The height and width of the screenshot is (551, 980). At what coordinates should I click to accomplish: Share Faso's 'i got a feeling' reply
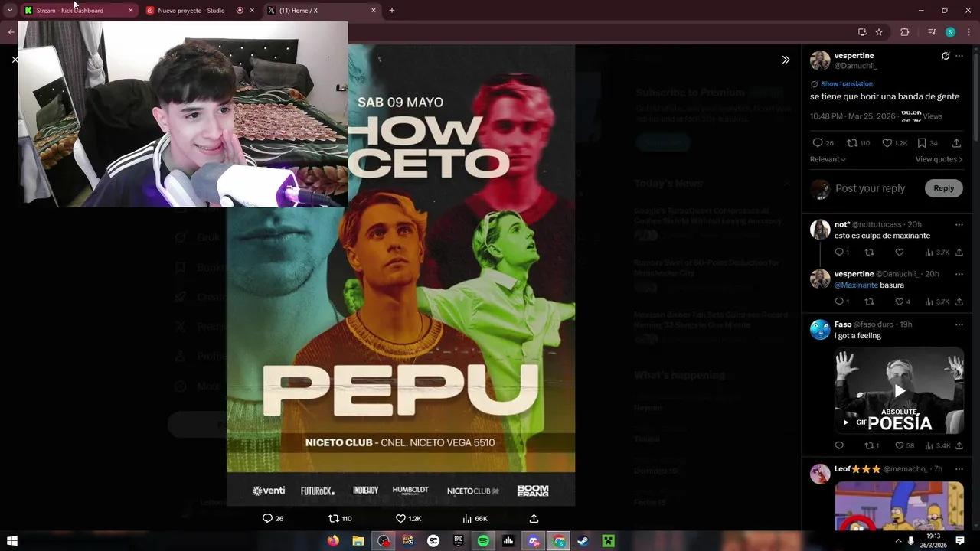(x=959, y=445)
